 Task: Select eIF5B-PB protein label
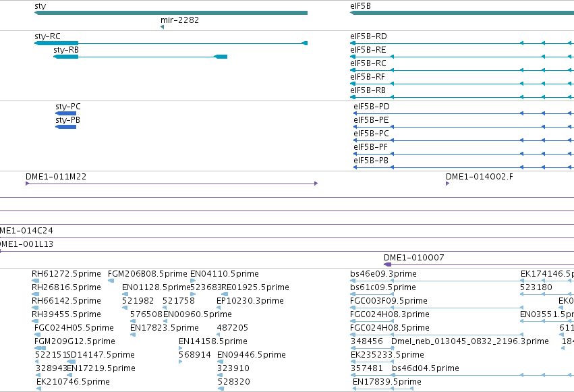click(371, 161)
